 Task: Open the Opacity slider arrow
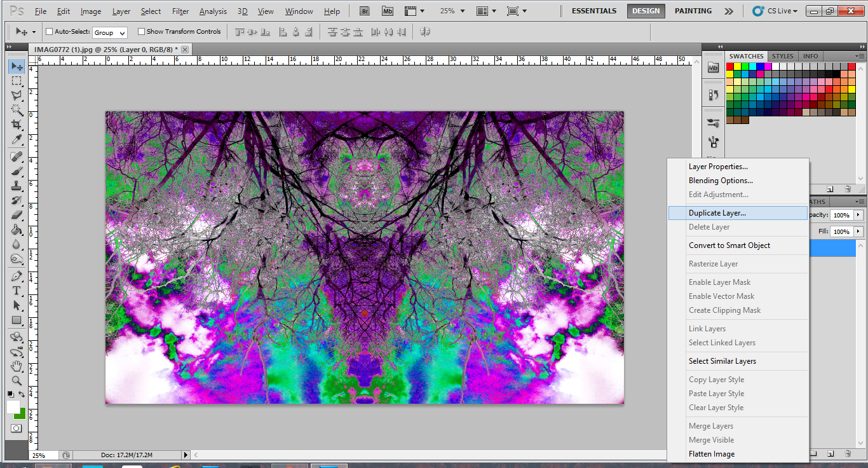pyautogui.click(x=858, y=215)
